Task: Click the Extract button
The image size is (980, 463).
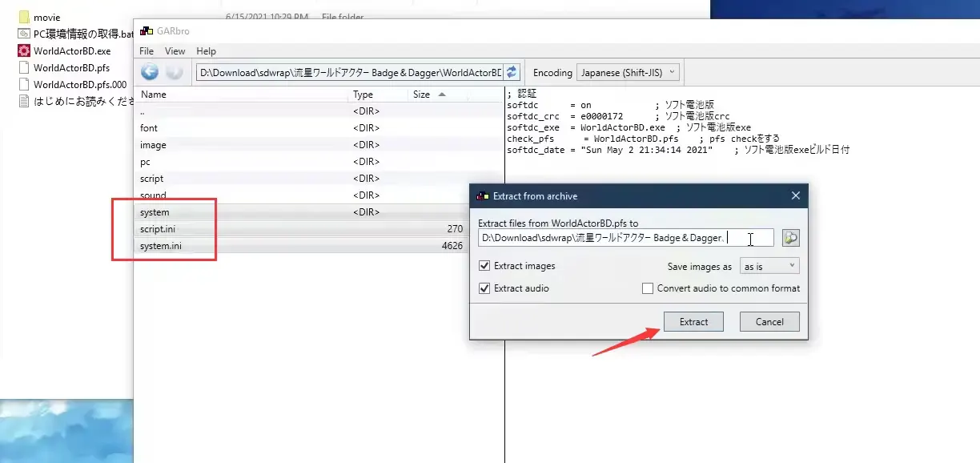Action: click(693, 322)
